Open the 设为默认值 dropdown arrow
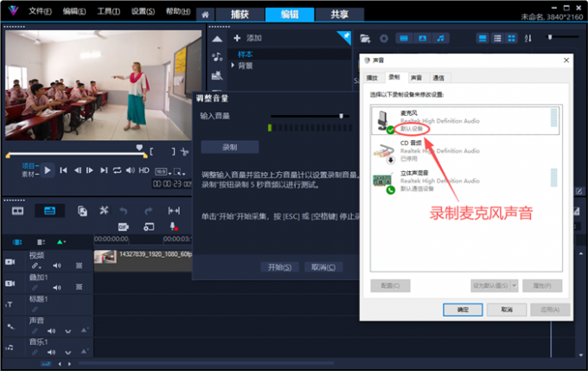This screenshot has height=371, width=588. (514, 286)
